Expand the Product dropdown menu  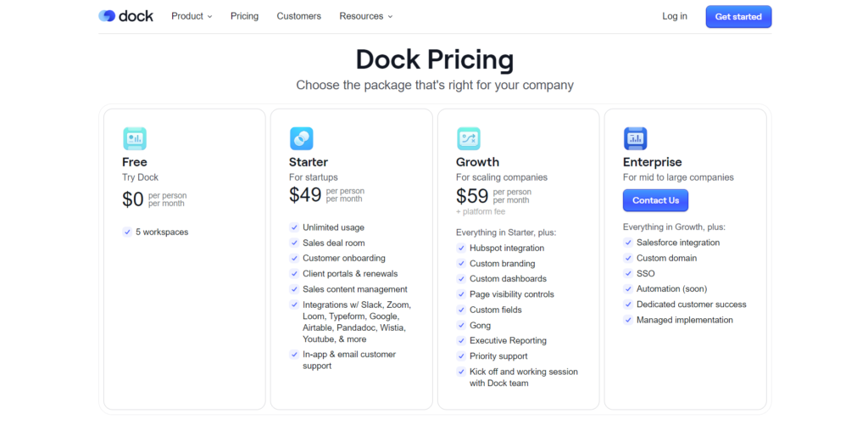click(192, 16)
